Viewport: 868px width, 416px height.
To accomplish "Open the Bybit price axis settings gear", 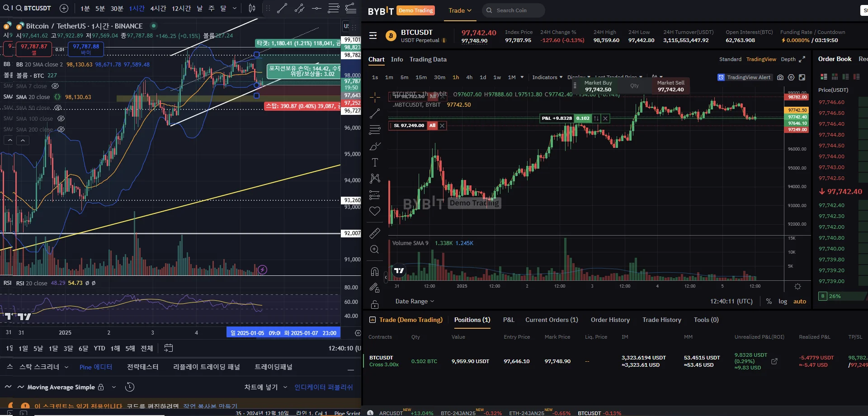I will click(797, 287).
